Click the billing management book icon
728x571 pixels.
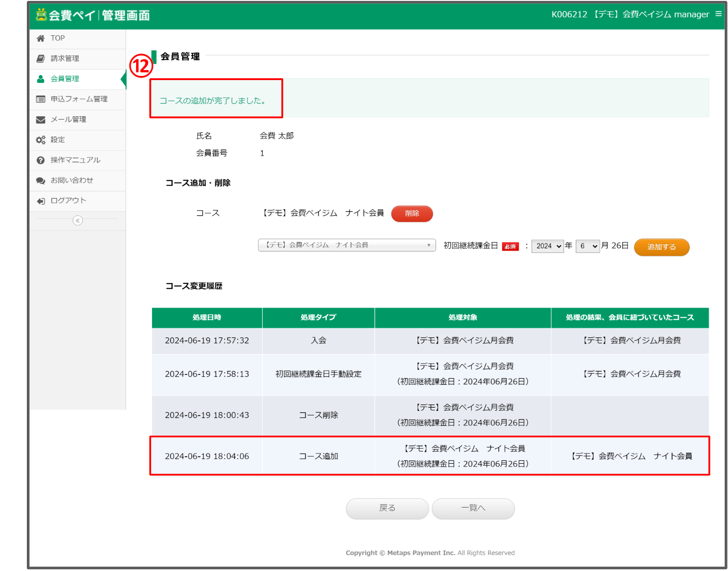(41, 59)
